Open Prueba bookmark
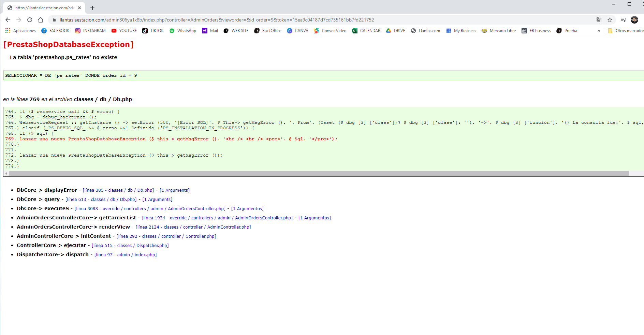The height and width of the screenshot is (335, 644). [567, 31]
